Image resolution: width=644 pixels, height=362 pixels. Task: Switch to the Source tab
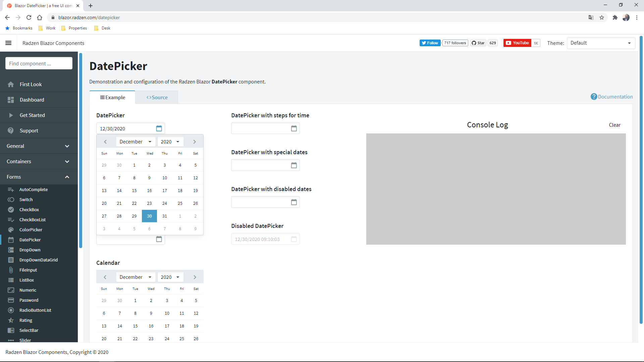click(x=156, y=97)
